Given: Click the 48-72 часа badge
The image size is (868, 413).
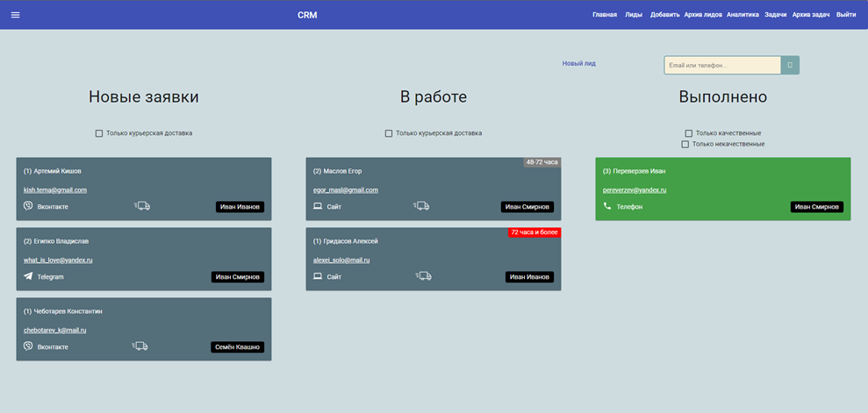Looking at the screenshot, I should [542, 162].
